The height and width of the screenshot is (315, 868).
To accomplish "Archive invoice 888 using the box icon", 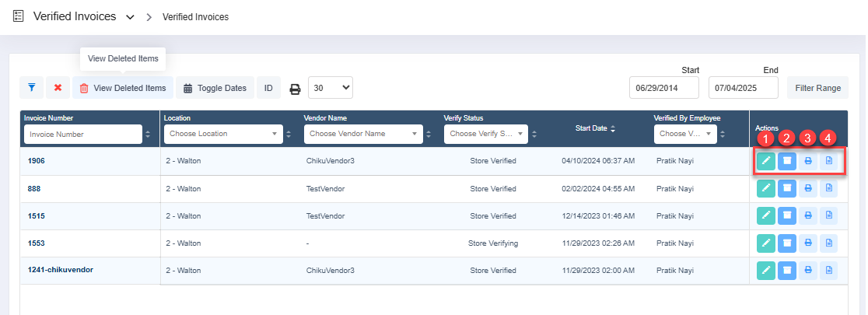I will pos(786,189).
